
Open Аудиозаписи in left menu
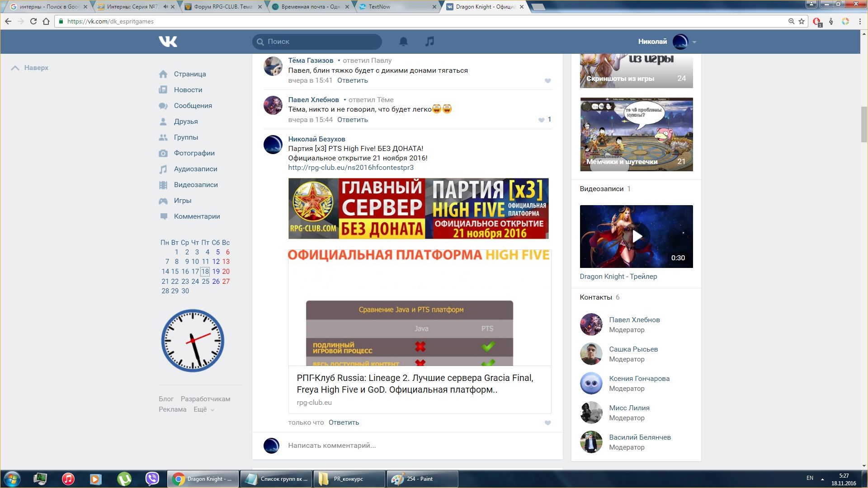coord(195,169)
